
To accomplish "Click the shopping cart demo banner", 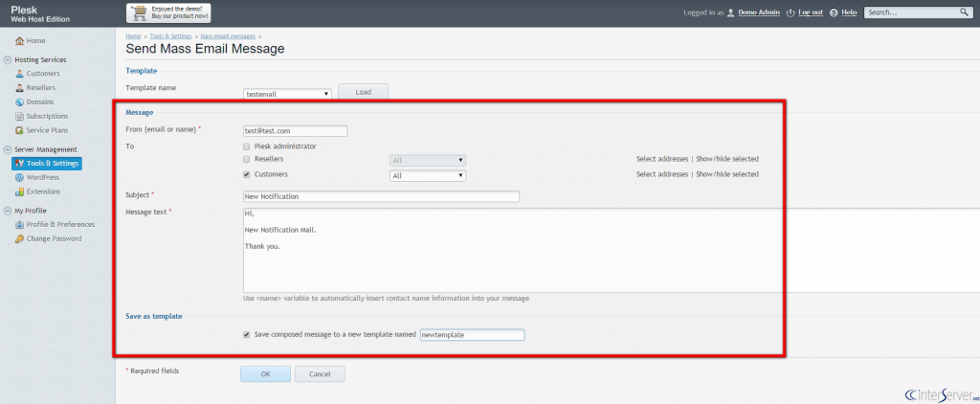I will (x=168, y=12).
